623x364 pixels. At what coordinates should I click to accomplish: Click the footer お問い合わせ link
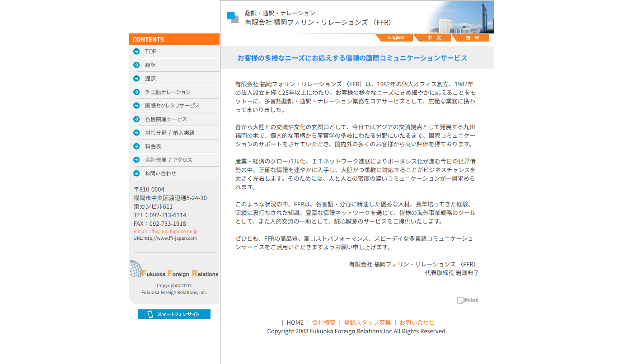(417, 322)
